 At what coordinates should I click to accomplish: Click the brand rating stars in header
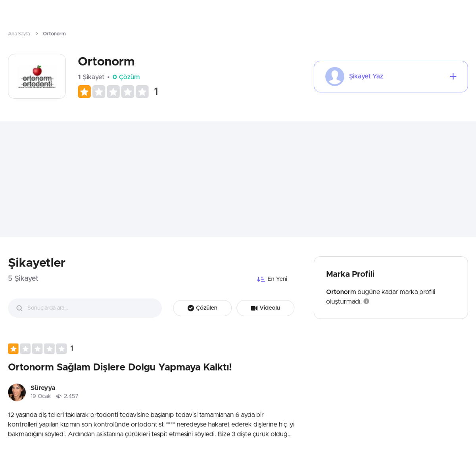pos(113,92)
